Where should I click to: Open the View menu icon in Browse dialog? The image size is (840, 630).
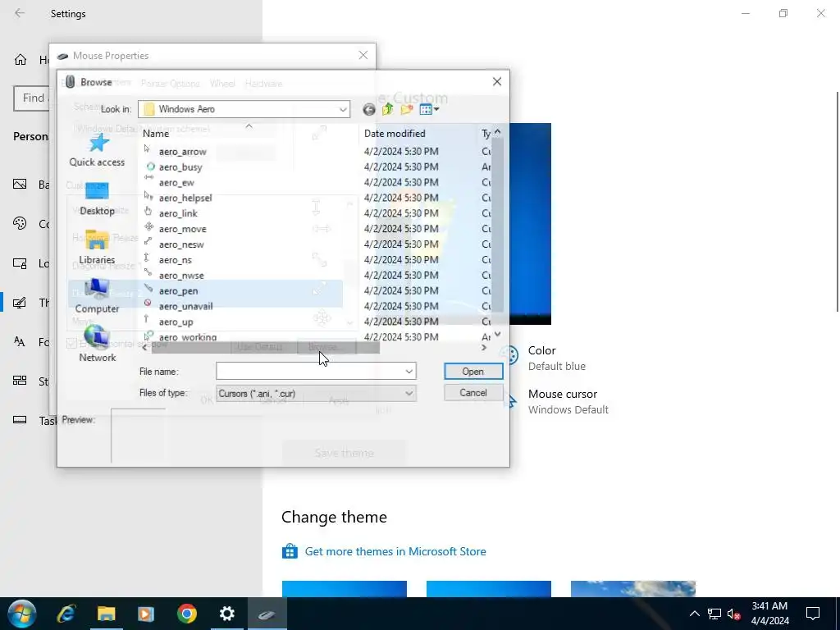click(x=429, y=110)
